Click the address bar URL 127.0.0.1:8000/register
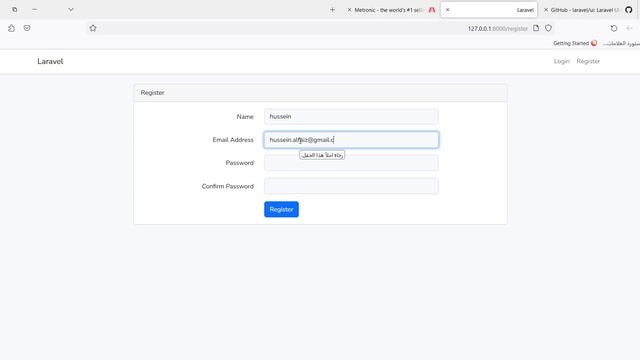The width and height of the screenshot is (640, 360). (x=498, y=29)
